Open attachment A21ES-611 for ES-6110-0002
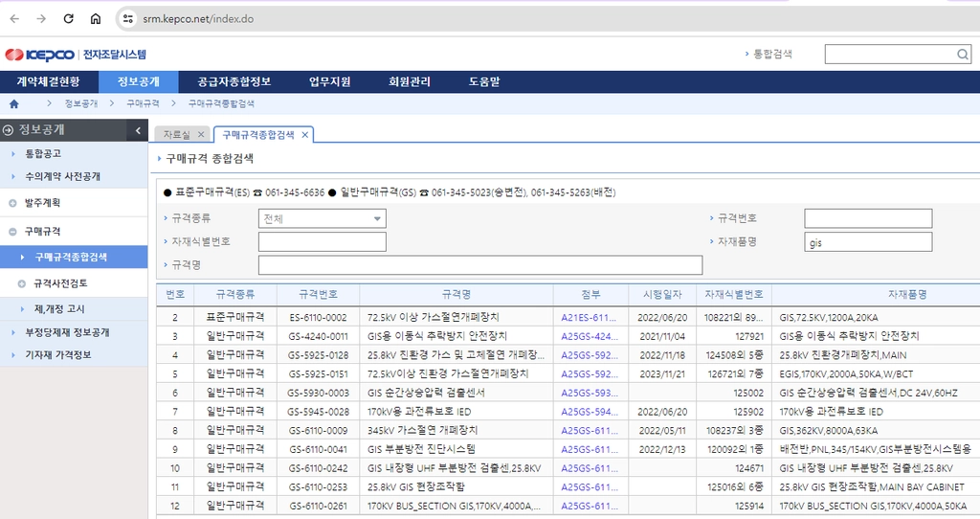980x519 pixels. pos(589,318)
